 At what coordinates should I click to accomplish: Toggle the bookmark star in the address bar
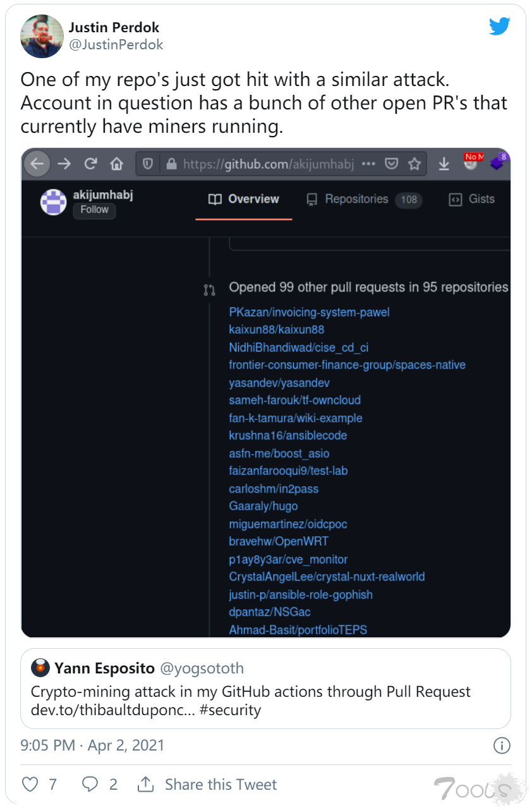tap(414, 163)
